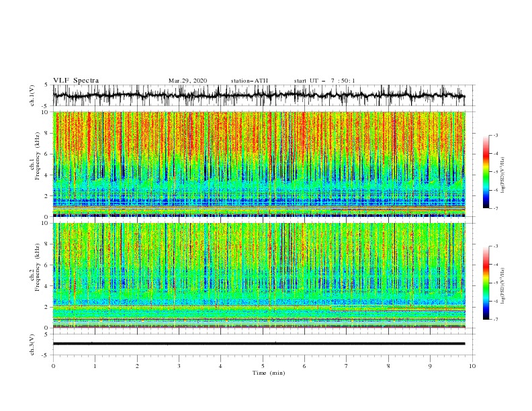Click the ch.2 spectrogram color bar

[x=486, y=283]
